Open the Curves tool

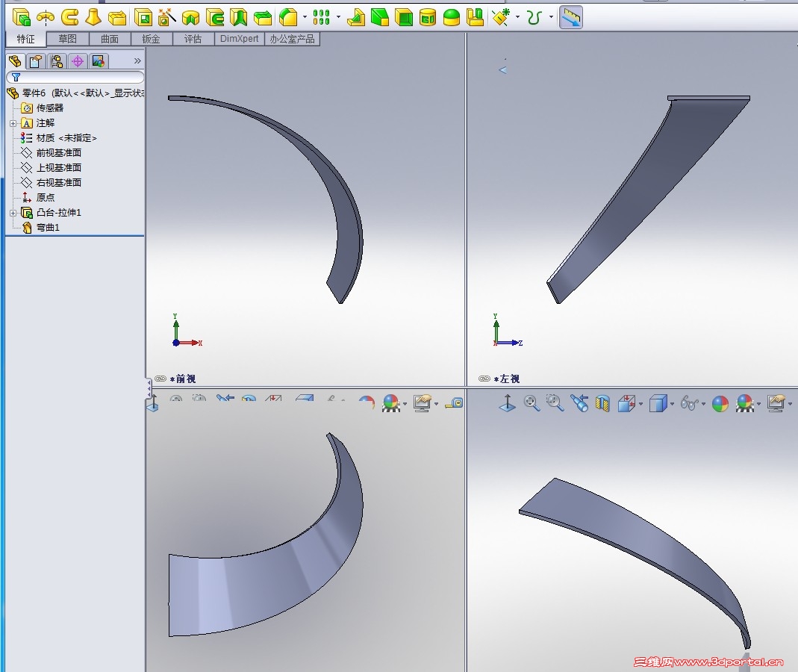click(534, 18)
